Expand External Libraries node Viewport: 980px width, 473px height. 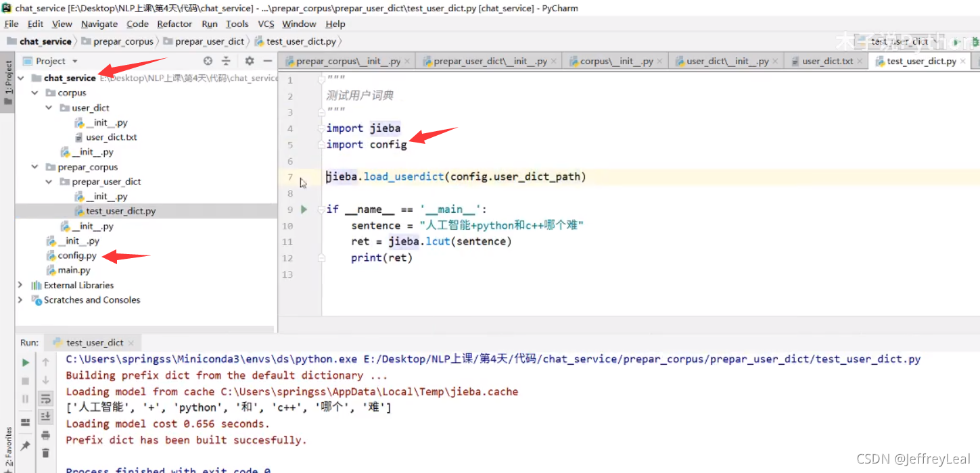[x=20, y=285]
